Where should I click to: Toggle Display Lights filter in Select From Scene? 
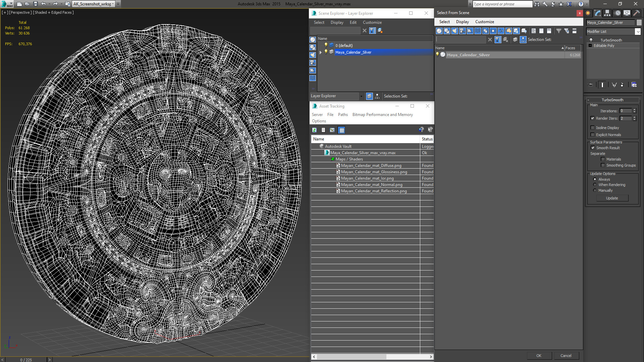pyautogui.click(x=454, y=31)
